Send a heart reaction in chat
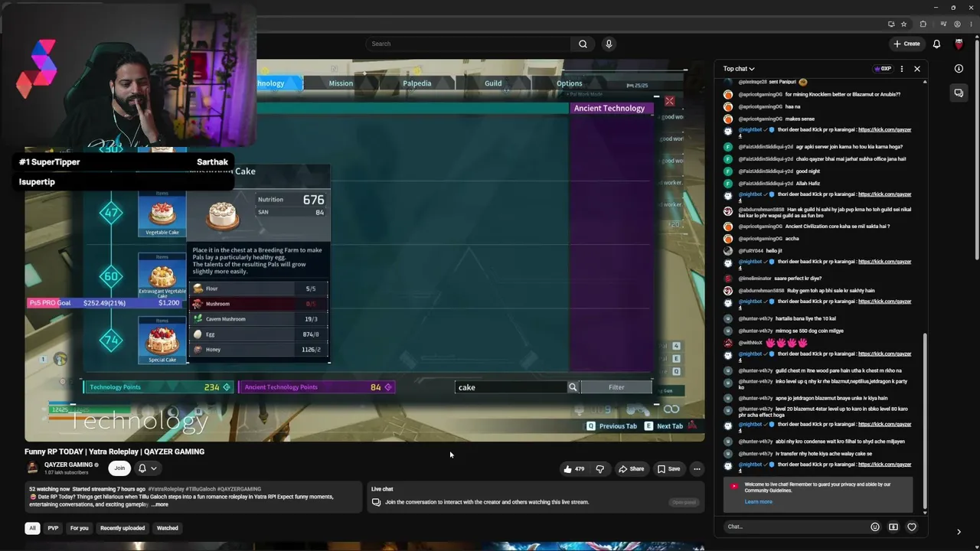 coord(912,527)
